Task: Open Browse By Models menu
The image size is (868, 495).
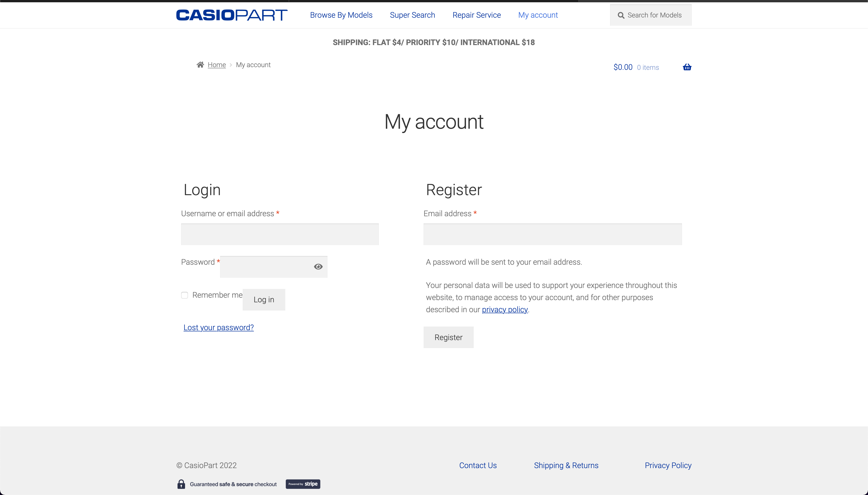Action: click(x=341, y=15)
